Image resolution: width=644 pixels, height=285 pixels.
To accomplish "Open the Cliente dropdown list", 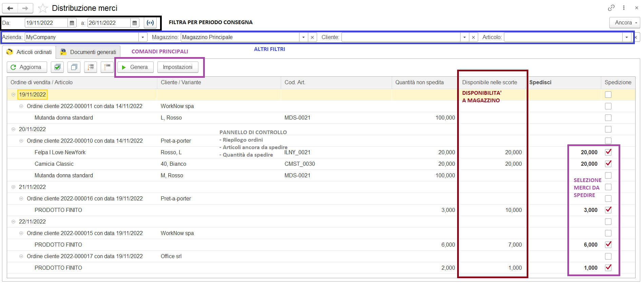I will (x=465, y=37).
